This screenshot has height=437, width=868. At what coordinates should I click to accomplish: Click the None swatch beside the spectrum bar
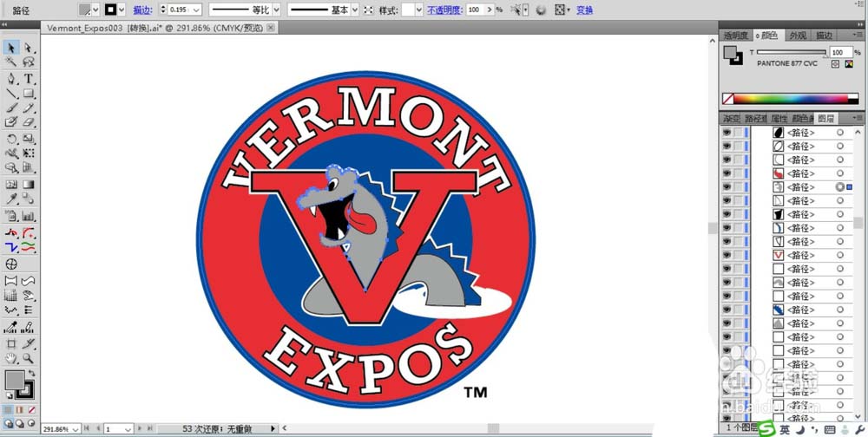click(x=728, y=99)
